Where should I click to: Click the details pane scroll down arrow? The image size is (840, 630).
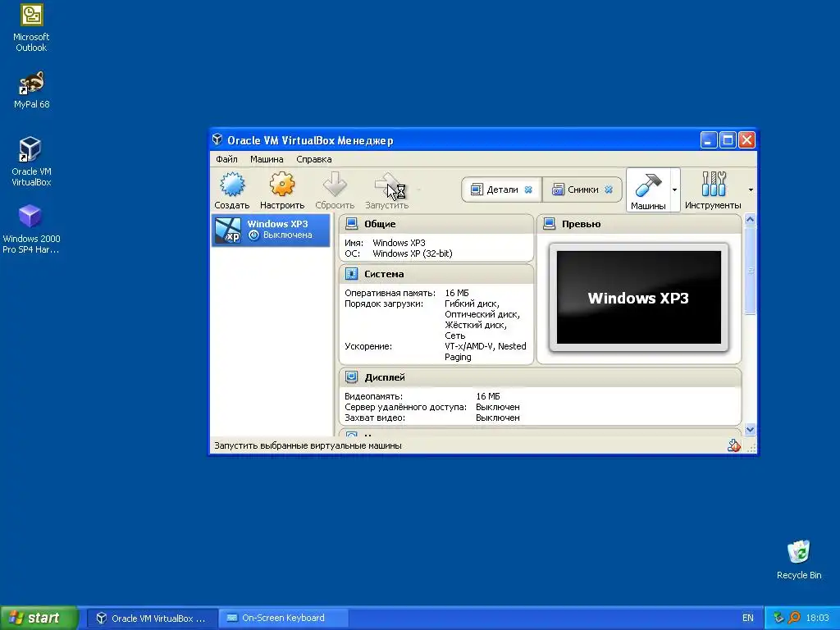coord(750,429)
